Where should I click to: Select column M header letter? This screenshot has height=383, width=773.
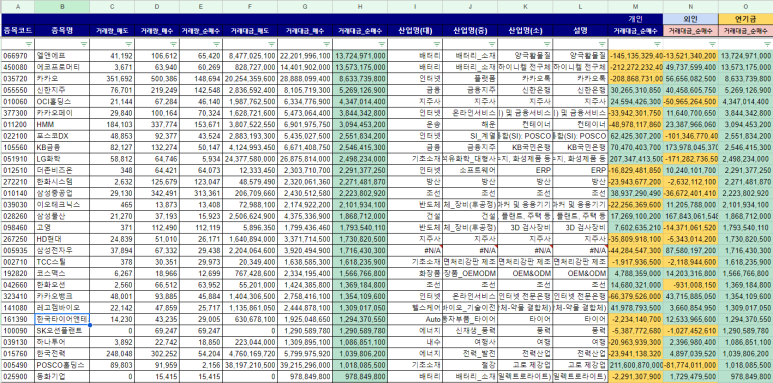pyautogui.click(x=635, y=6)
